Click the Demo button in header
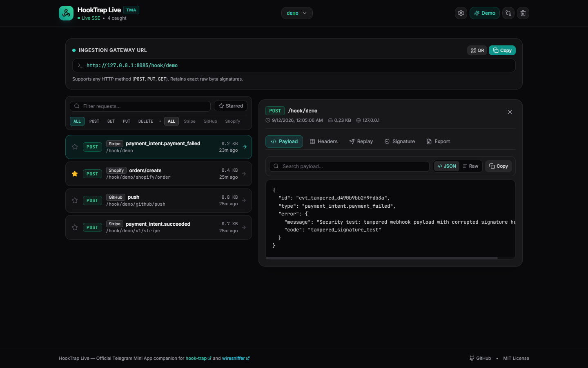Viewport: 588px width, 368px height. 485,13
